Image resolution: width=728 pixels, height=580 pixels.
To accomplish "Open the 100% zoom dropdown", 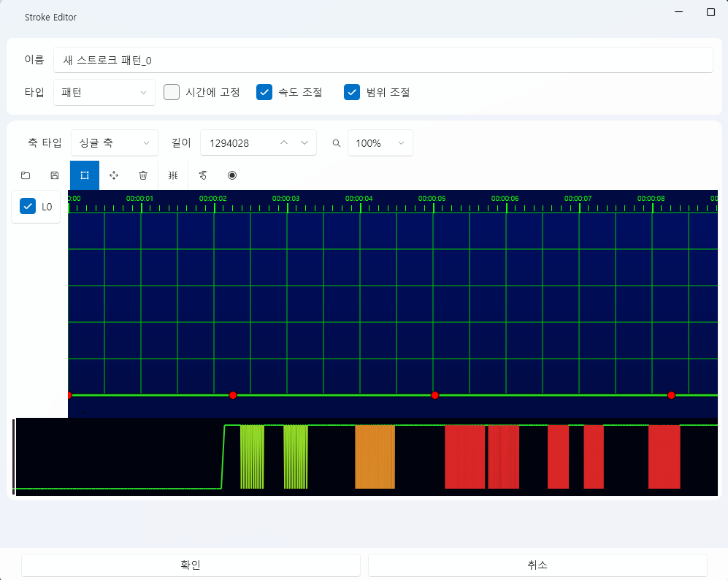I will pyautogui.click(x=380, y=143).
